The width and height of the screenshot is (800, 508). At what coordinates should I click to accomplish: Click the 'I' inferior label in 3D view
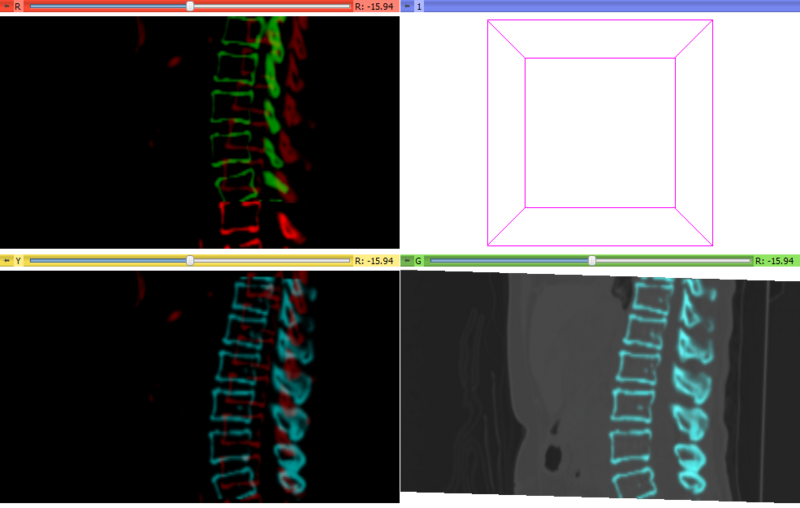click(x=599, y=237)
